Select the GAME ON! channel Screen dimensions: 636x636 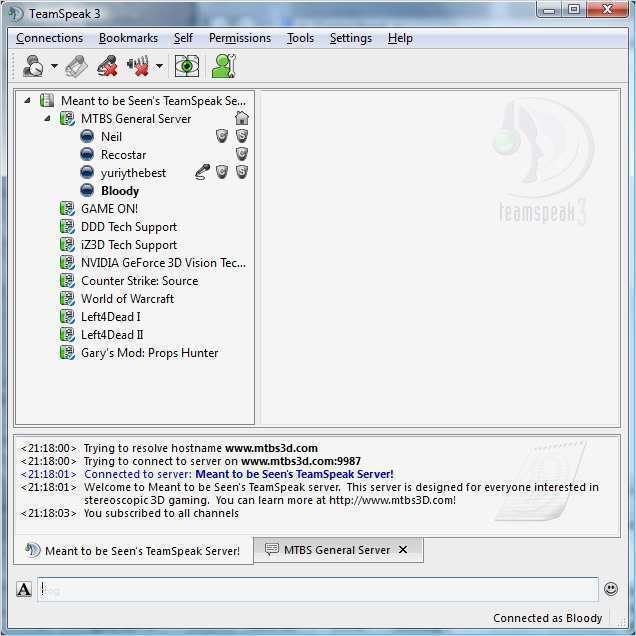pyautogui.click(x=110, y=208)
